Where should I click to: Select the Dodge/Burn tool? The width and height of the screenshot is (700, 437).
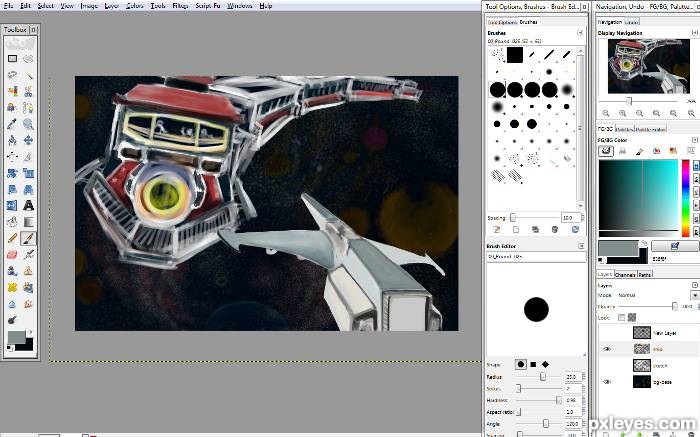[x=12, y=320]
